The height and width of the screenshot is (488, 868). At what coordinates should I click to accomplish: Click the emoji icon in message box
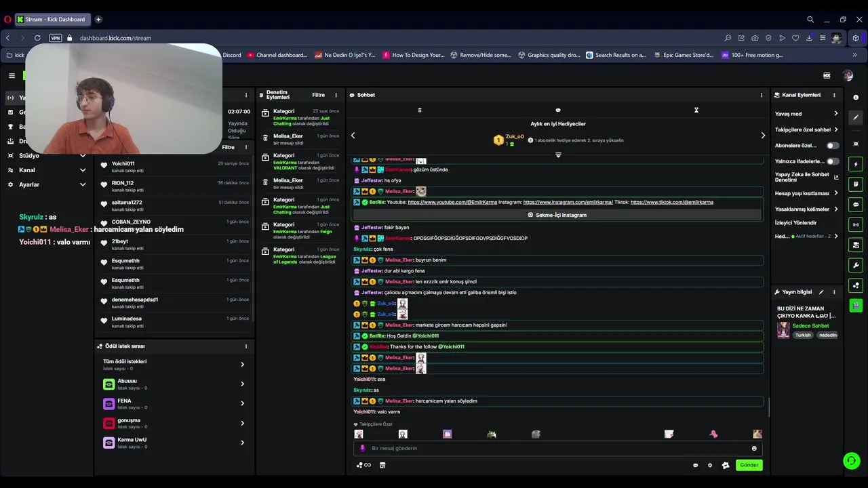(x=754, y=448)
